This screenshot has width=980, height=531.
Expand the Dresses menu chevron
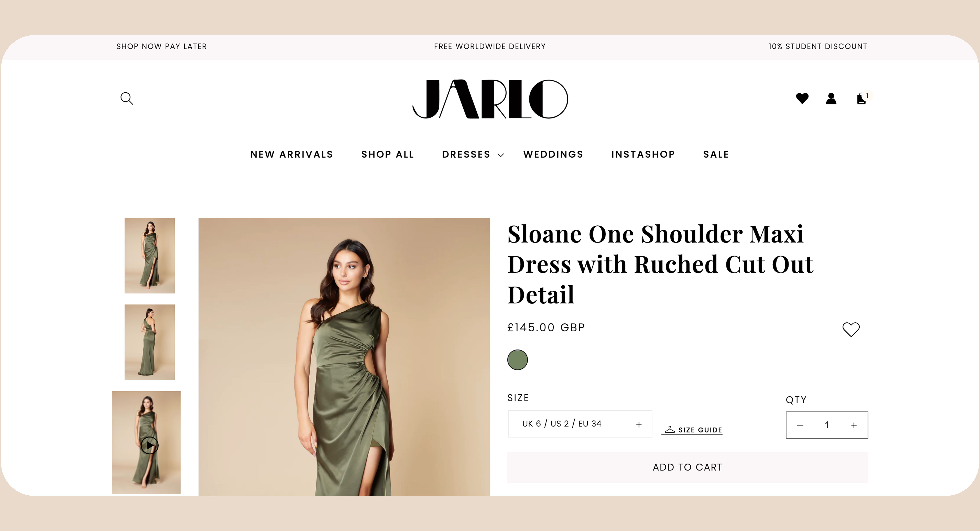[501, 155]
